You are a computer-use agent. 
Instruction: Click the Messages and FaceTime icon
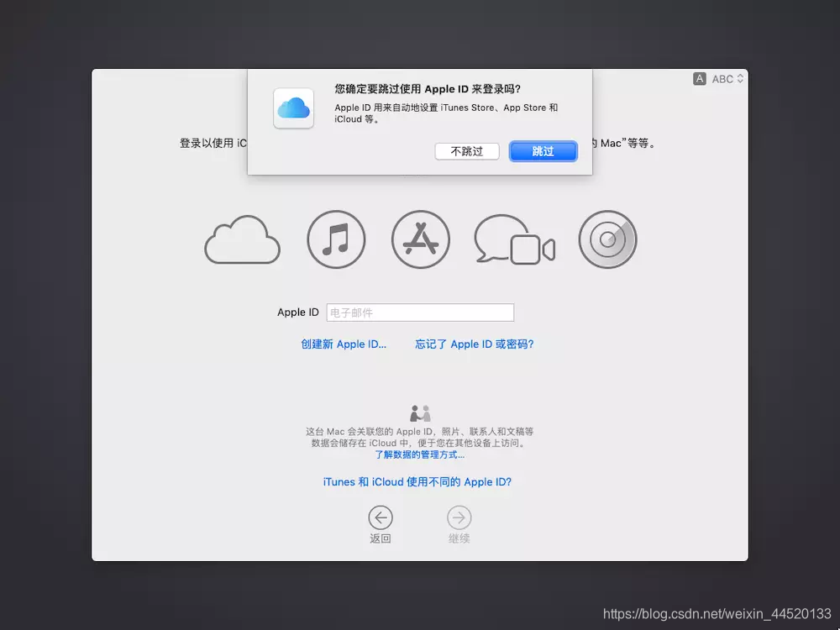pyautogui.click(x=514, y=239)
